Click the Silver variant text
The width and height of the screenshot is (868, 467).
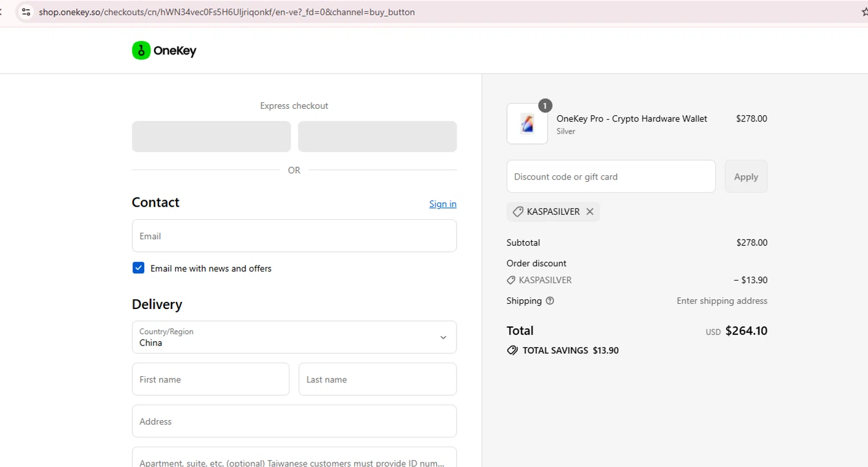click(x=566, y=131)
